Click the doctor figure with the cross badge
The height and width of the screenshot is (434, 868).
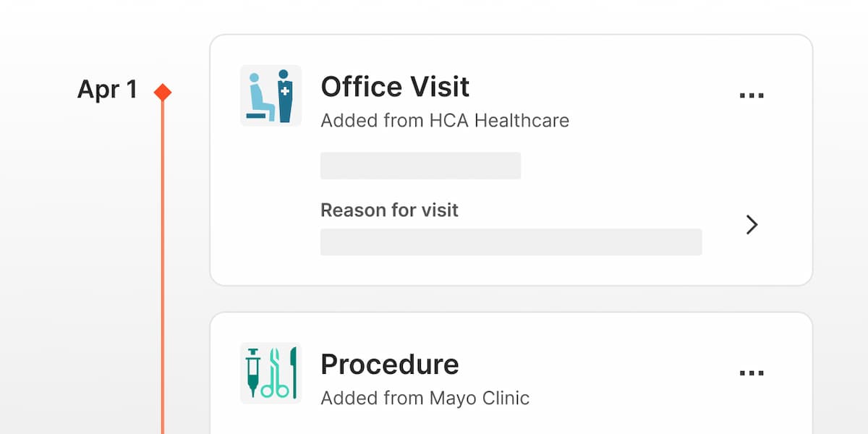pos(284,96)
